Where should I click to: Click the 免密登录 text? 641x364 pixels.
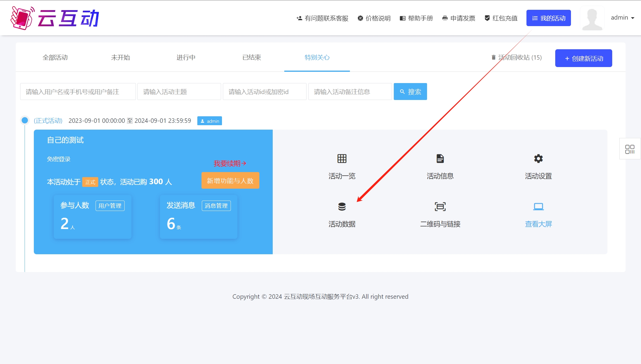[x=59, y=159]
